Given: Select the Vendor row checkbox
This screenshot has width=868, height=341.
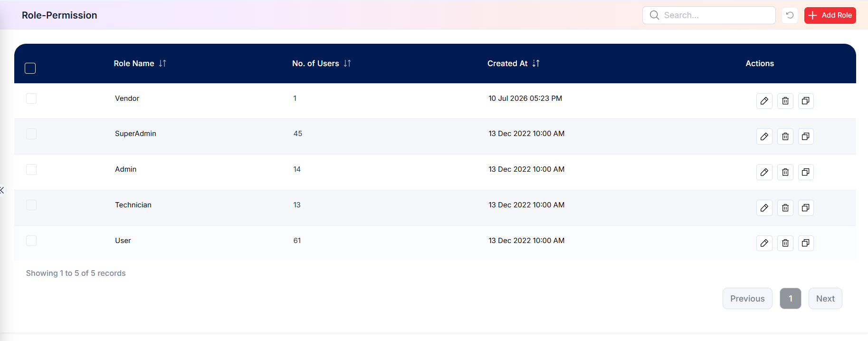Looking at the screenshot, I should click(x=31, y=98).
